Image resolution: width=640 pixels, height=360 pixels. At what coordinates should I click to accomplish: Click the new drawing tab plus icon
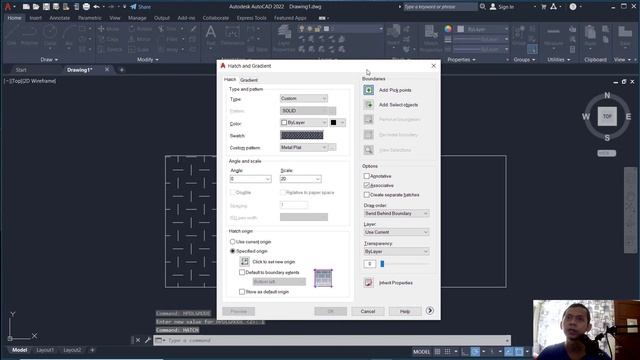point(121,70)
